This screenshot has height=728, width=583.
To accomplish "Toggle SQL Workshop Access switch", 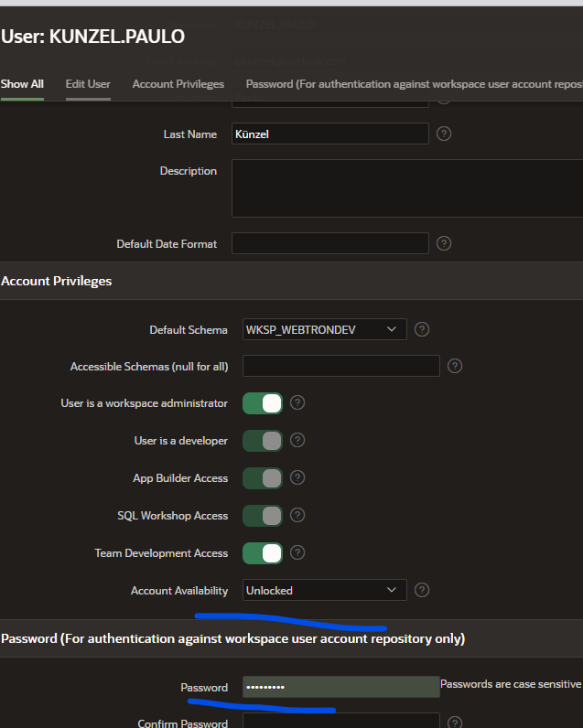I will coord(262,515).
